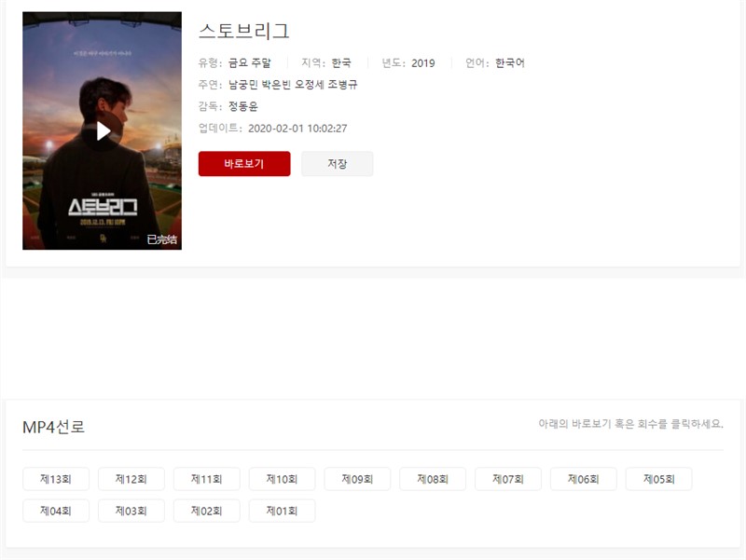Click director name 정동윤
Image resolution: width=746 pixels, height=560 pixels.
tap(243, 106)
